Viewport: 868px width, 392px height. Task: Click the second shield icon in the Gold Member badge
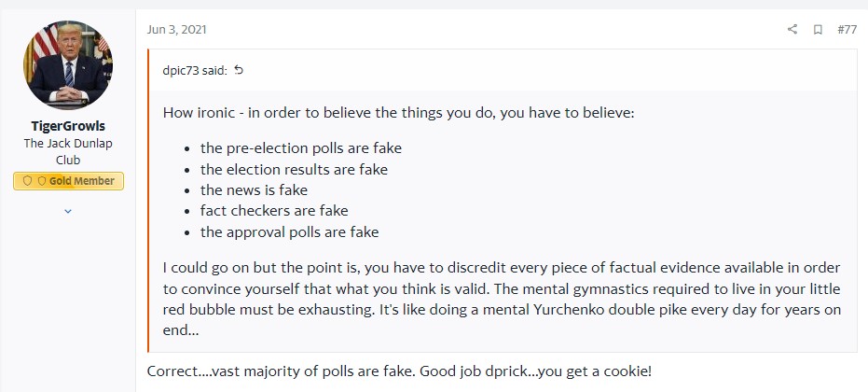coord(41,181)
